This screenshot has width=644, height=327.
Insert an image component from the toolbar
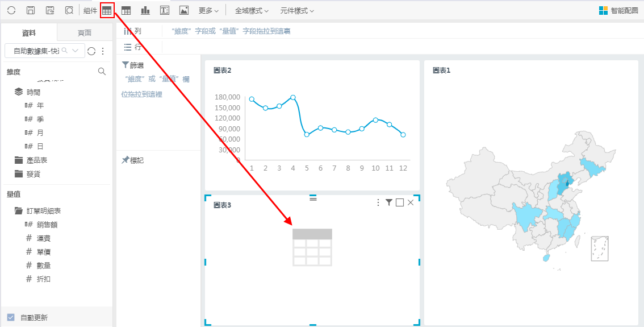point(183,10)
